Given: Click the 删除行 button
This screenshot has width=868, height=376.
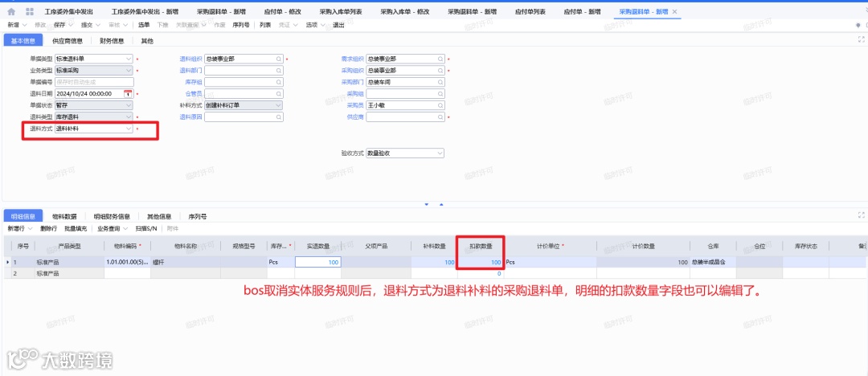Looking at the screenshot, I should click(49, 228).
